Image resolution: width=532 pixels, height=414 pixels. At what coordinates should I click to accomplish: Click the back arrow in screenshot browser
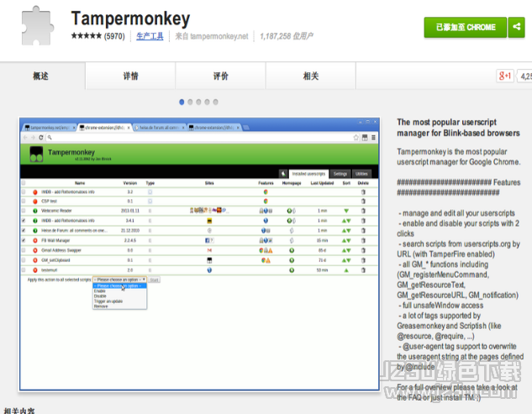coord(25,138)
